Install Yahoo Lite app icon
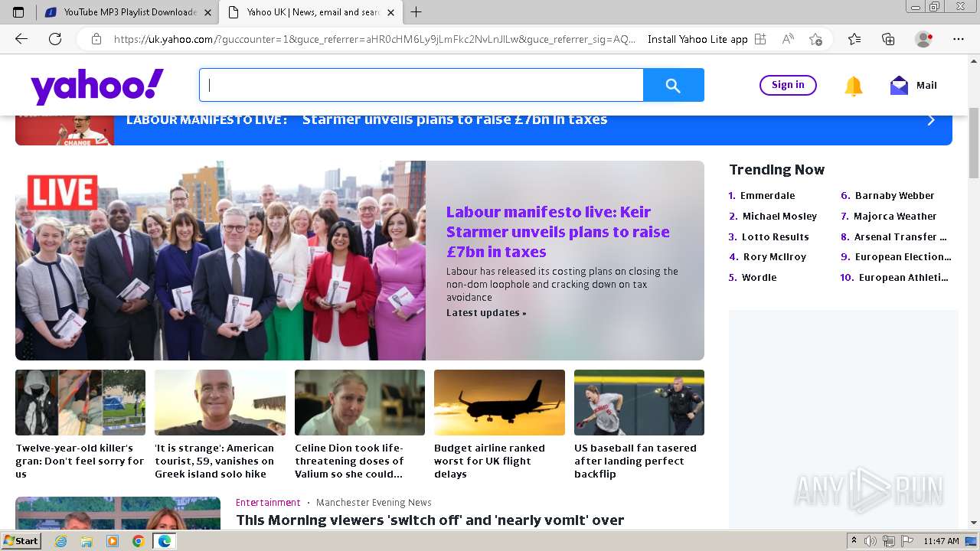Viewport: 980px width, 551px height. pos(760,39)
